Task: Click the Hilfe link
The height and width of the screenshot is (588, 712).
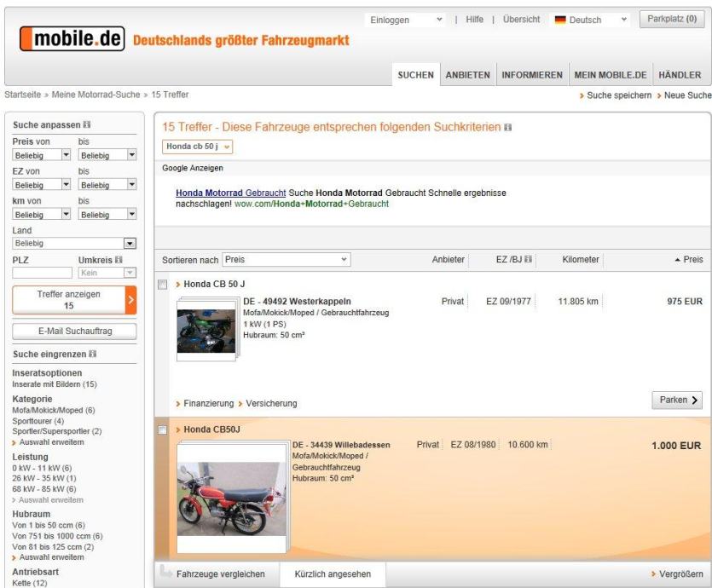Action: click(x=474, y=20)
